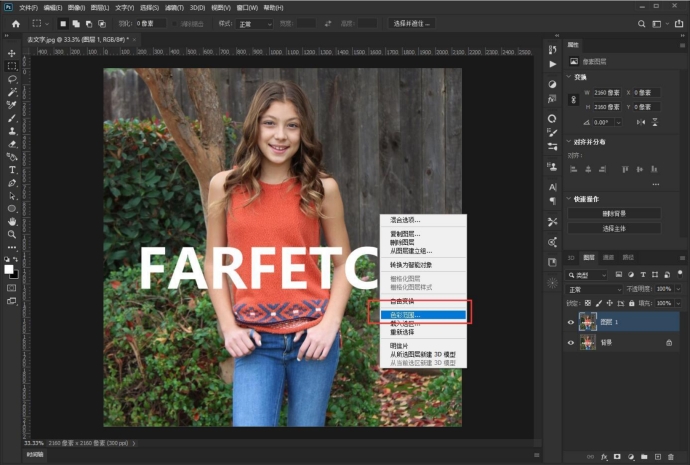The width and height of the screenshot is (690, 465).
Task: Click the W width field in Properties
Action: (606, 93)
